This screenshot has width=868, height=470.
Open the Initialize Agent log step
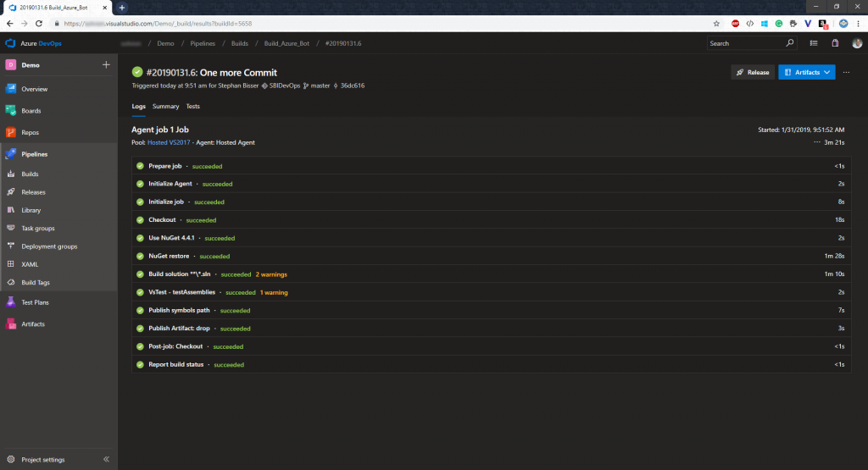[491, 184]
